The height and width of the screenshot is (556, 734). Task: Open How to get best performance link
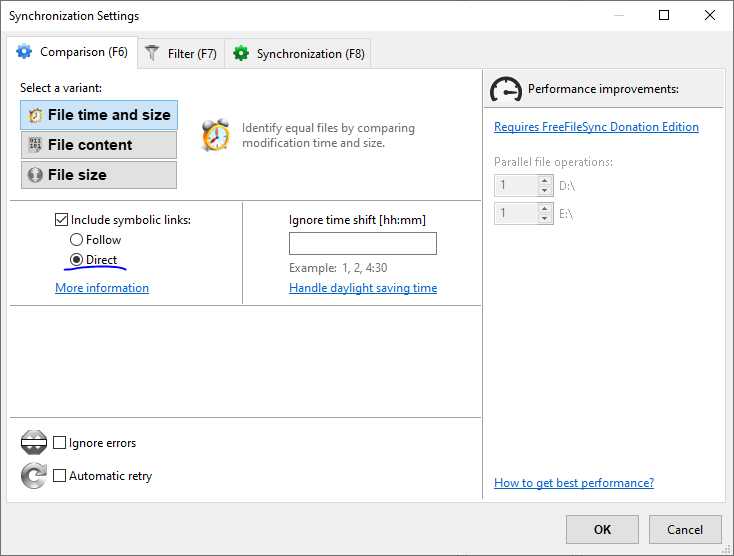point(574,483)
